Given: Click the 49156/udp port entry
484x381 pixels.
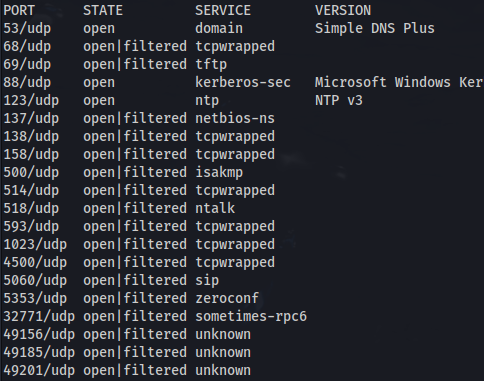Looking at the screenshot, I should 39,334.
